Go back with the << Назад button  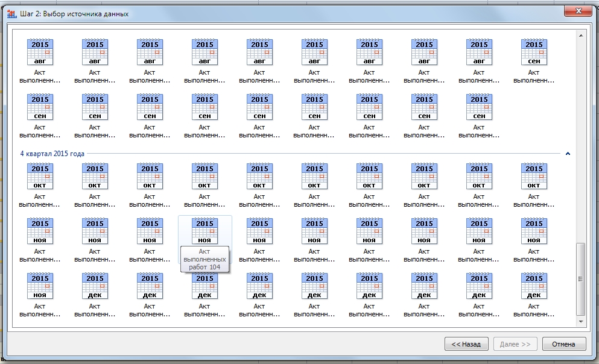[466, 344]
